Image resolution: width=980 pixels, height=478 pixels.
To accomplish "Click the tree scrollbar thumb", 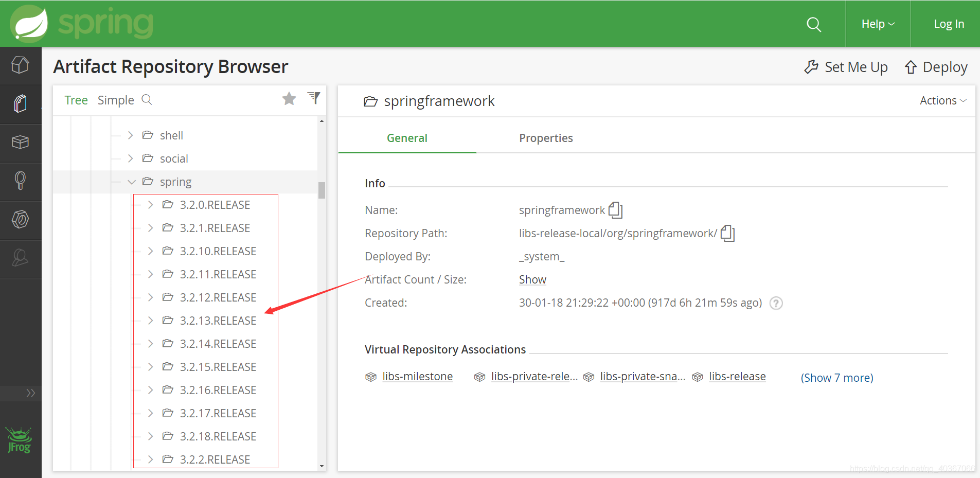I will 322,190.
